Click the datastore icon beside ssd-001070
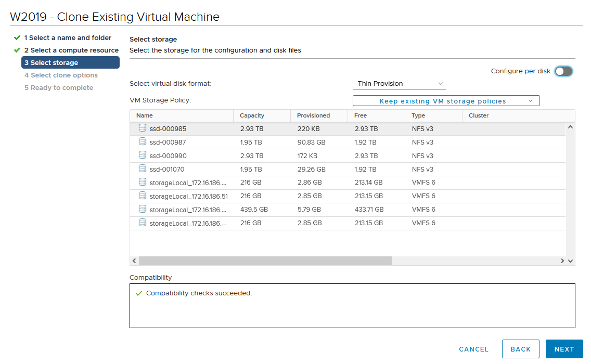This screenshot has width=591, height=364. (x=142, y=168)
